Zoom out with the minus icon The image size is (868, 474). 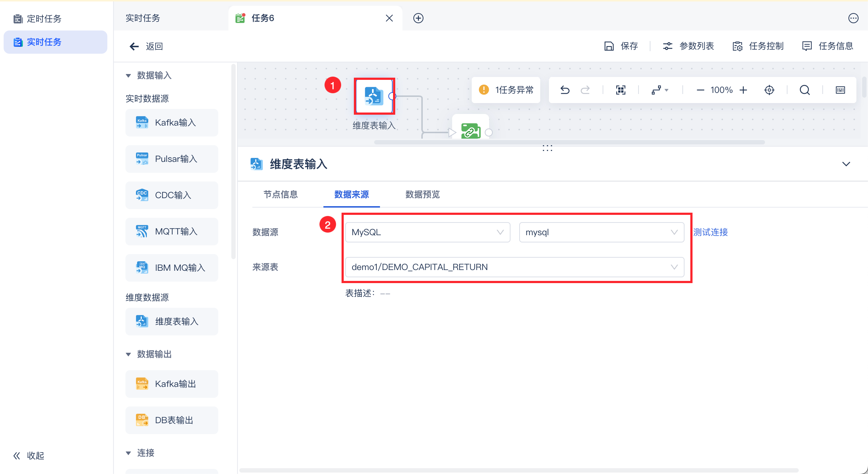pos(700,90)
